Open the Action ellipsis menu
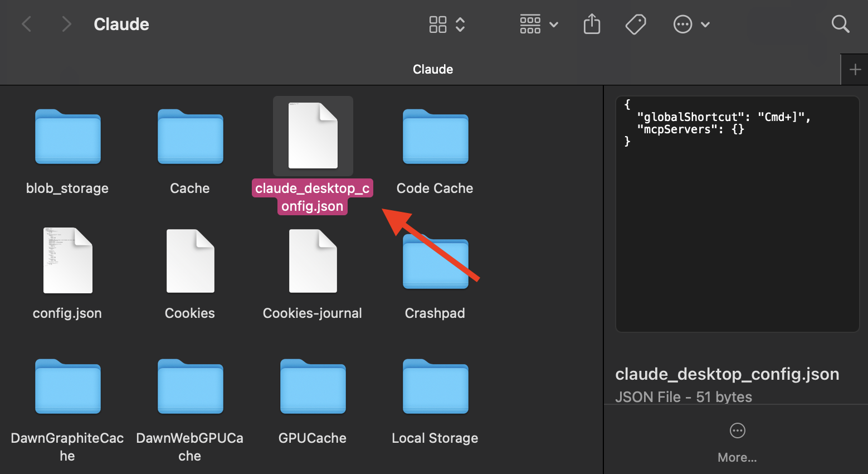868x474 pixels. pyautogui.click(x=682, y=24)
